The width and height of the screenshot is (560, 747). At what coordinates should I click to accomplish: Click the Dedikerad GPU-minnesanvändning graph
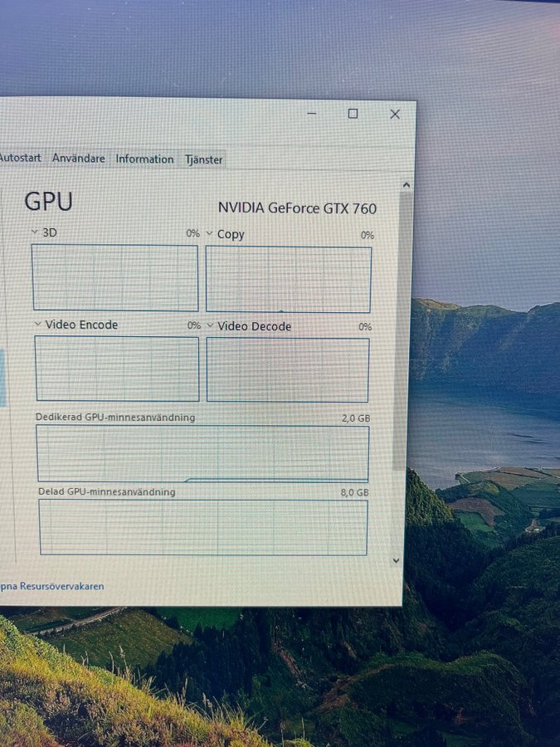(x=202, y=454)
